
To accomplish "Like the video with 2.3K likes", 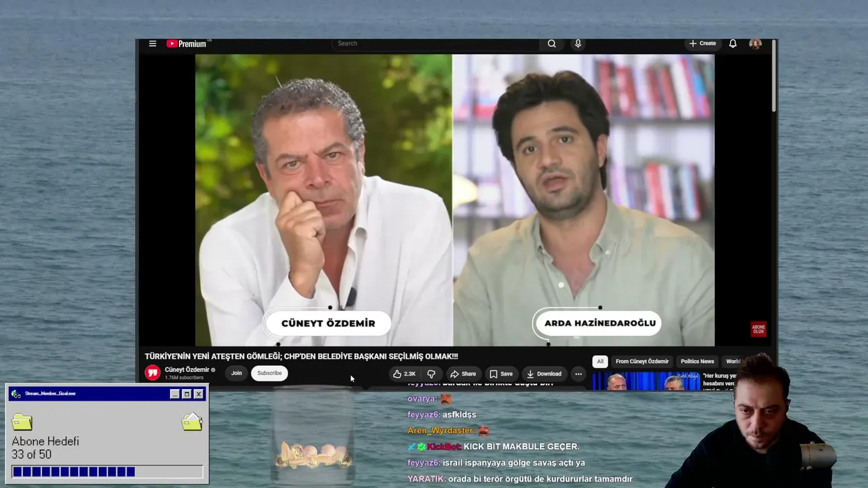I will pyautogui.click(x=405, y=373).
